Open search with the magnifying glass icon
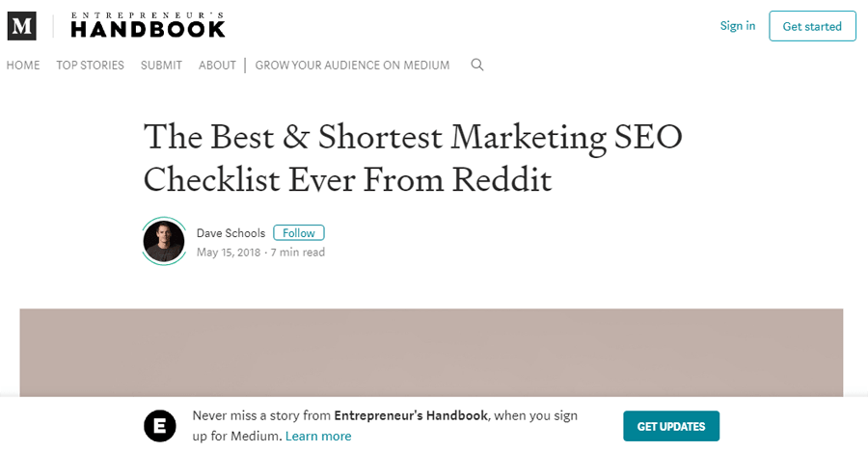Image resolution: width=868 pixels, height=452 pixels. pos(477,65)
